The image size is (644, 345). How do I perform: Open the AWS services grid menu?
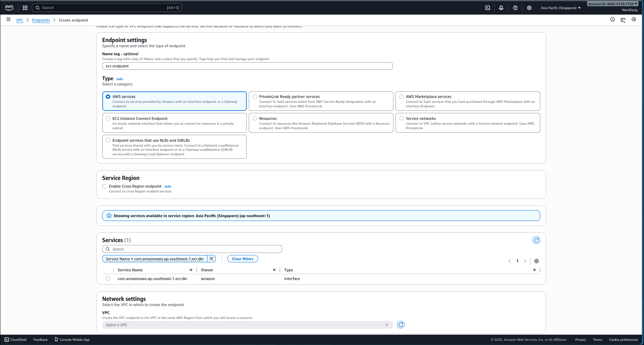pos(25,8)
